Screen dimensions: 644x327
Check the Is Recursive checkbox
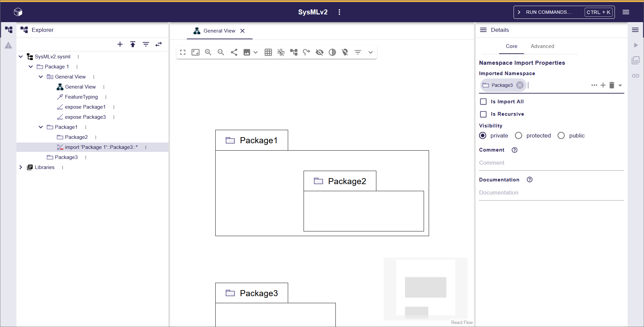[x=483, y=114]
